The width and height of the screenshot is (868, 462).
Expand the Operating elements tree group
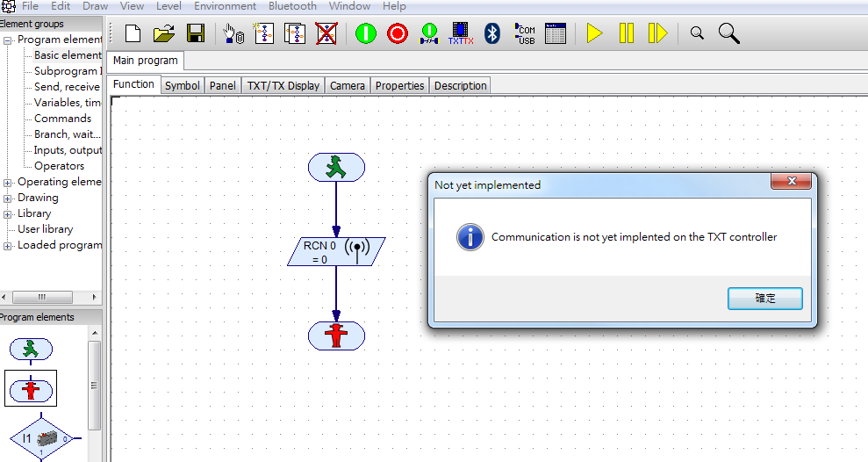coord(8,183)
